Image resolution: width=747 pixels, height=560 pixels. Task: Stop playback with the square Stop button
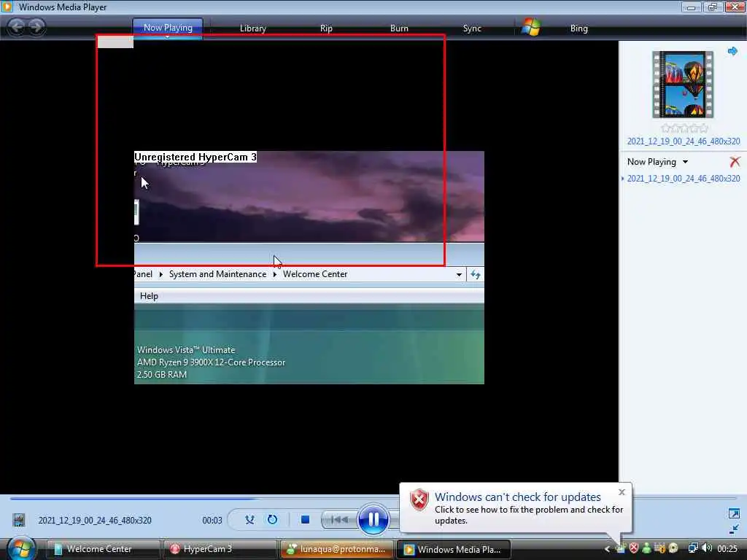click(x=306, y=519)
